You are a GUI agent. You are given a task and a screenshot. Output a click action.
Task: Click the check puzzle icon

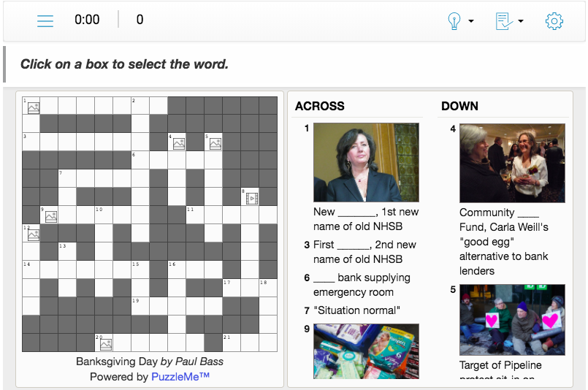(x=504, y=21)
